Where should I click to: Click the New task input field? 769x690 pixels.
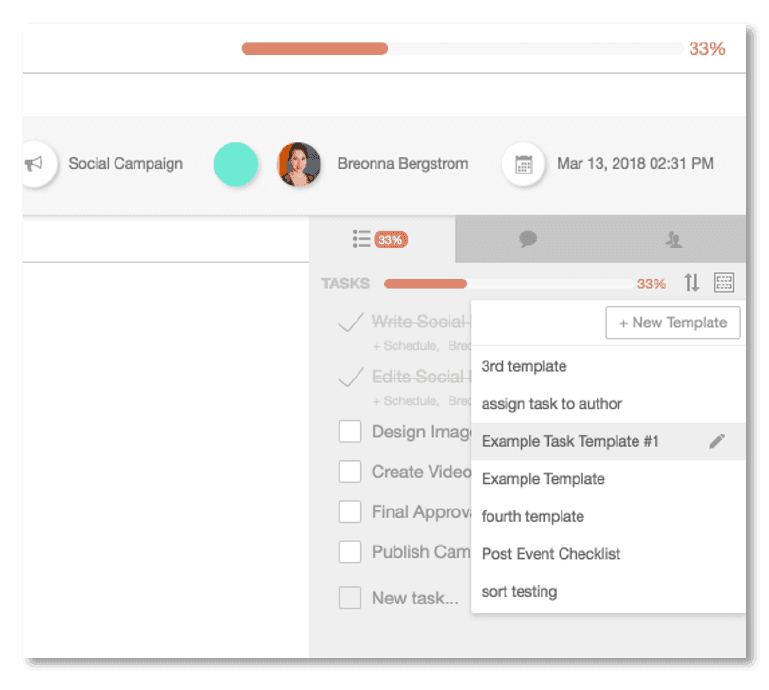[414, 598]
